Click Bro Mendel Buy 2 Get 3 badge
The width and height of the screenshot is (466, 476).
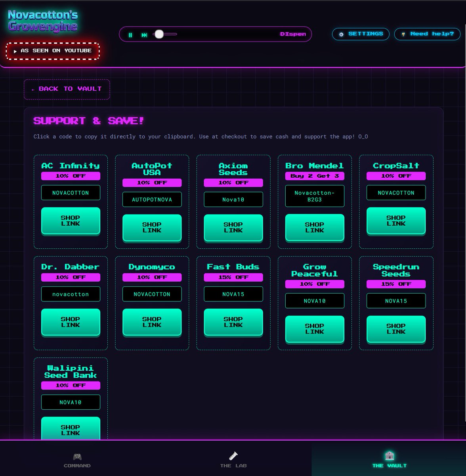tap(315, 176)
